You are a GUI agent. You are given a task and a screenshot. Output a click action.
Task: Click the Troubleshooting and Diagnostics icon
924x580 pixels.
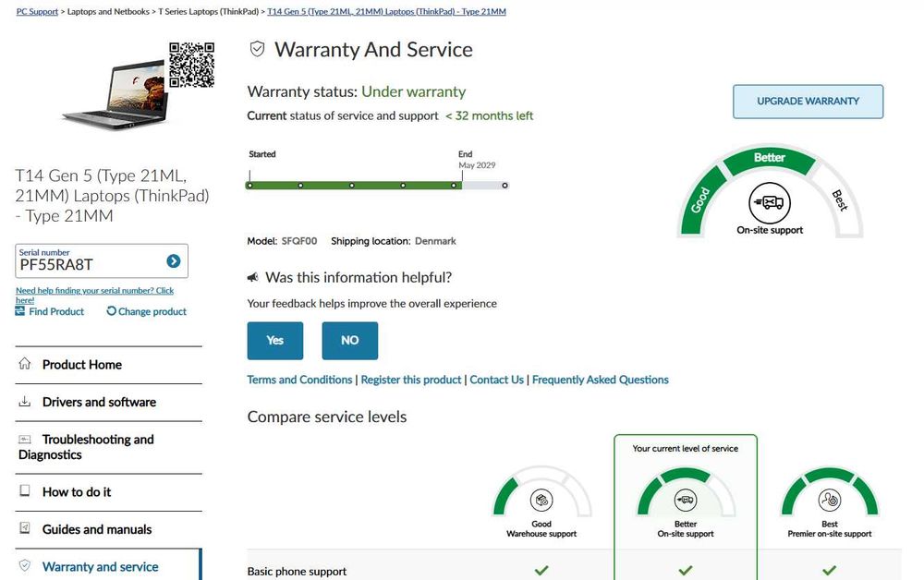point(25,440)
